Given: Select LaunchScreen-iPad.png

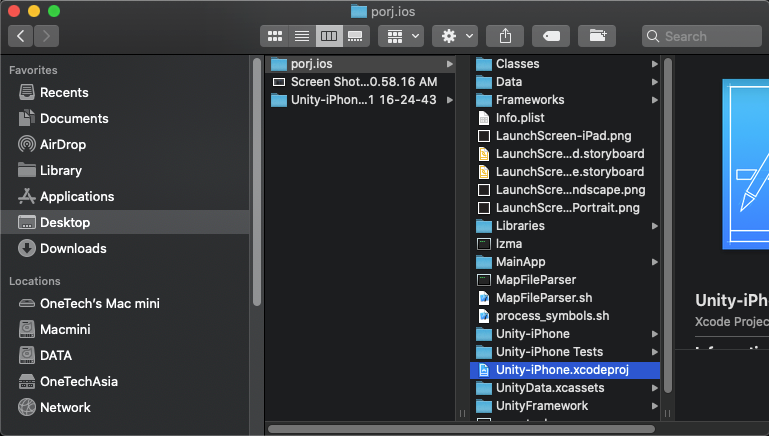Looking at the screenshot, I should pos(565,135).
